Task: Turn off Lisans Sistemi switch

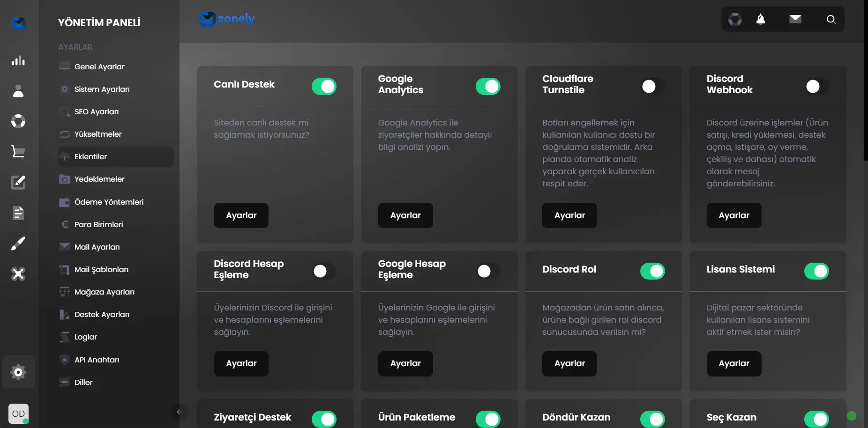Action: pyautogui.click(x=816, y=271)
